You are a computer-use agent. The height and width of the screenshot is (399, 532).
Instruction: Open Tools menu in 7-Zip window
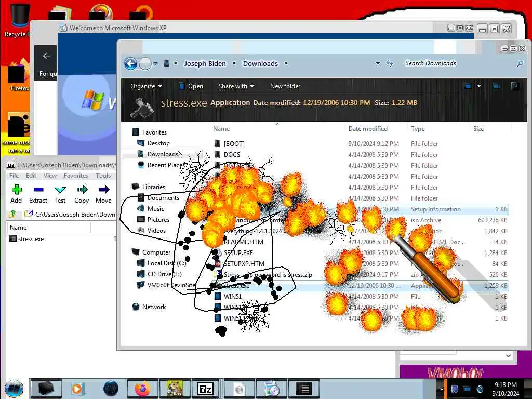[103, 176]
